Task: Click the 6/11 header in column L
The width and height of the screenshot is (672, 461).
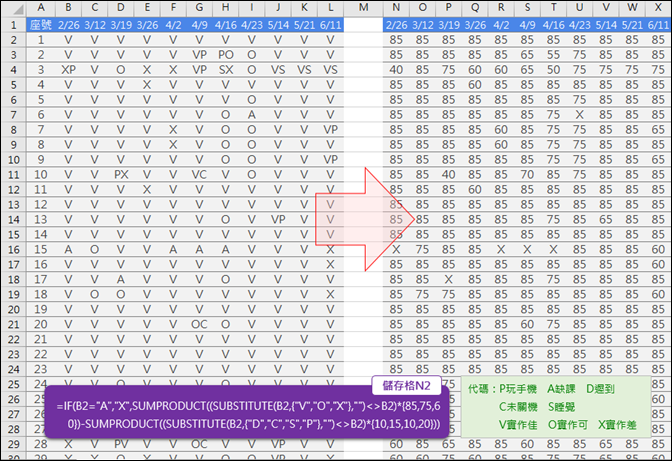Action: (x=330, y=25)
